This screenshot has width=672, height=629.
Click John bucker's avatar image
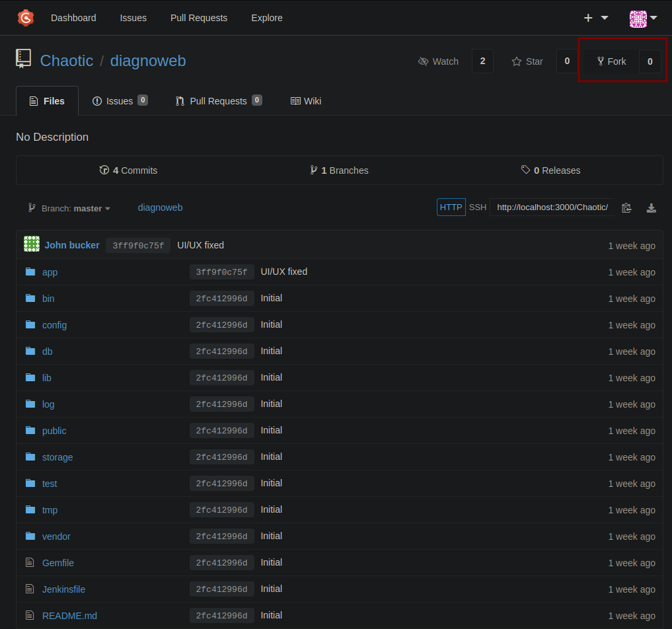point(32,244)
